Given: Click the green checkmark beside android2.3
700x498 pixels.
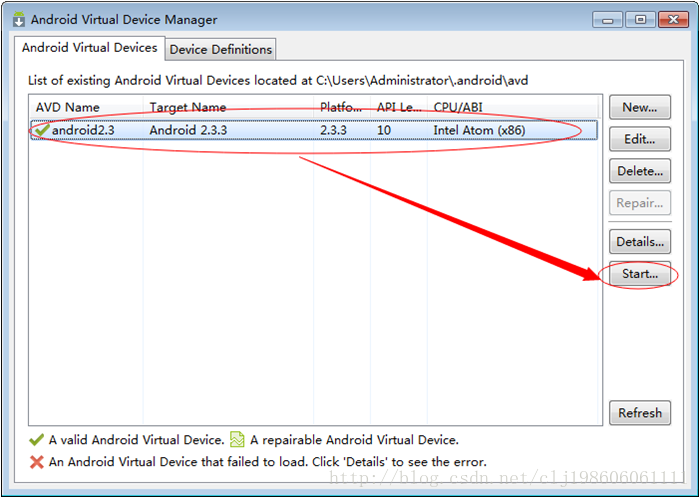Looking at the screenshot, I should (x=42, y=130).
